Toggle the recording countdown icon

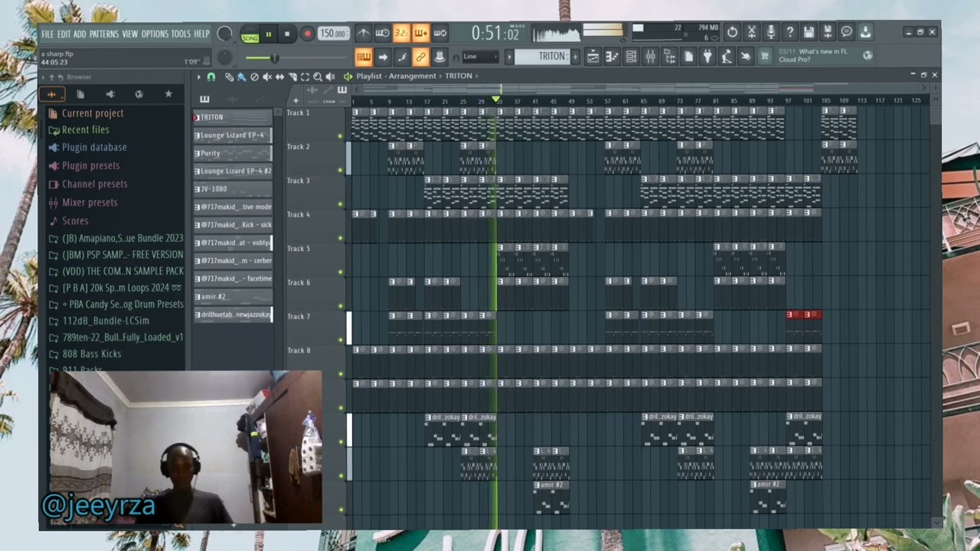[401, 33]
